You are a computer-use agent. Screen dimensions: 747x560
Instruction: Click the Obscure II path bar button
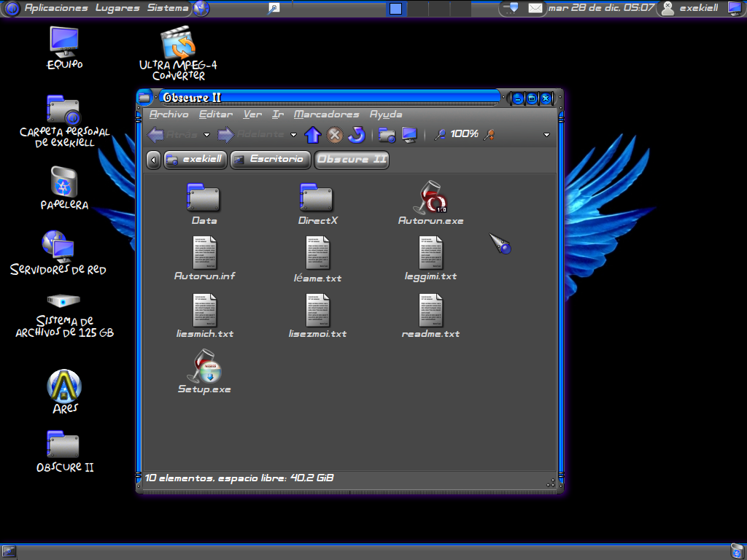coord(352,160)
